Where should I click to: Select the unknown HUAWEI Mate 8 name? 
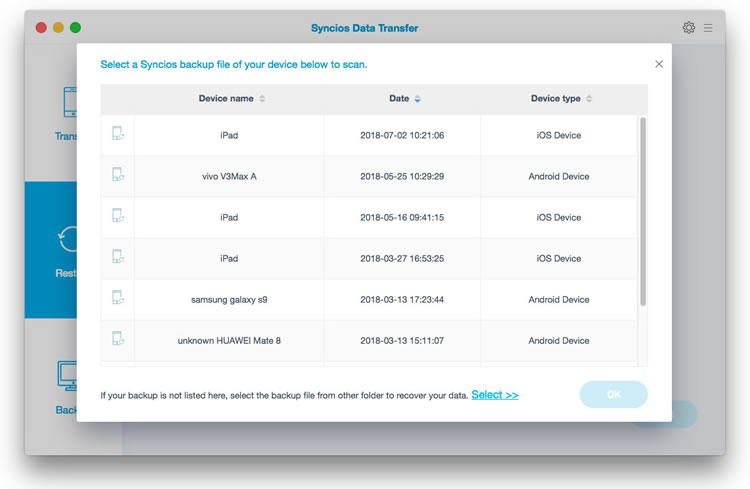coord(229,341)
